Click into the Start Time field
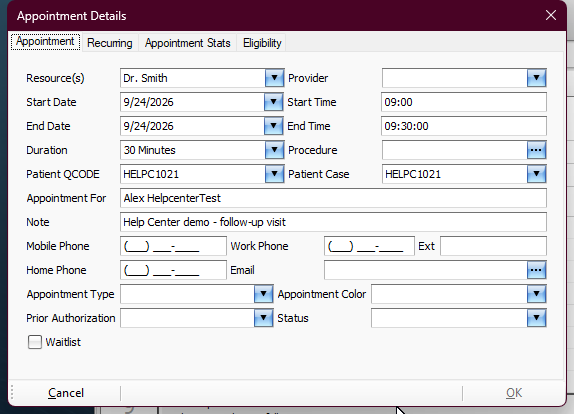This screenshot has height=414, width=574. click(464, 102)
